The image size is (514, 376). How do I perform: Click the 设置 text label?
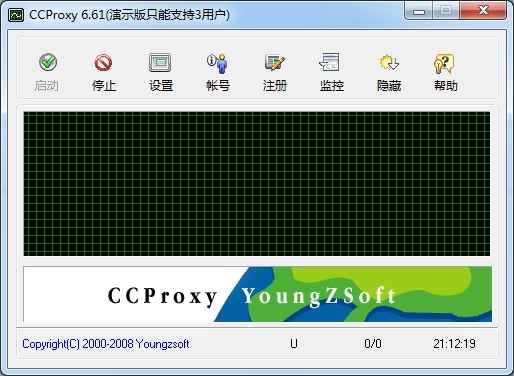click(161, 86)
